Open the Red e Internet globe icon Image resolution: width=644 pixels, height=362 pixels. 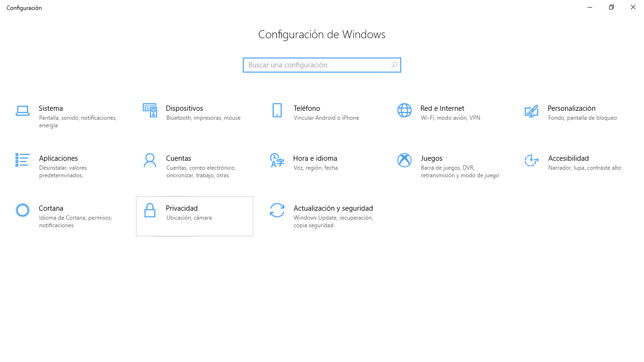[405, 110]
